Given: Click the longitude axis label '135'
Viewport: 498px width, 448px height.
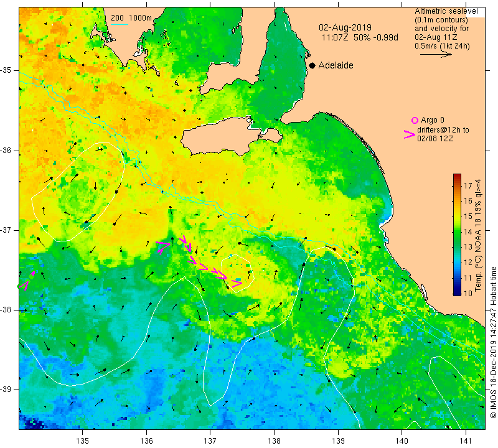Looking at the screenshot, I should click(x=83, y=441).
